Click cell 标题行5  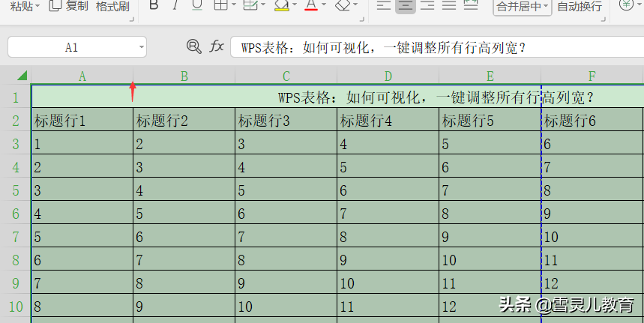[490, 120]
